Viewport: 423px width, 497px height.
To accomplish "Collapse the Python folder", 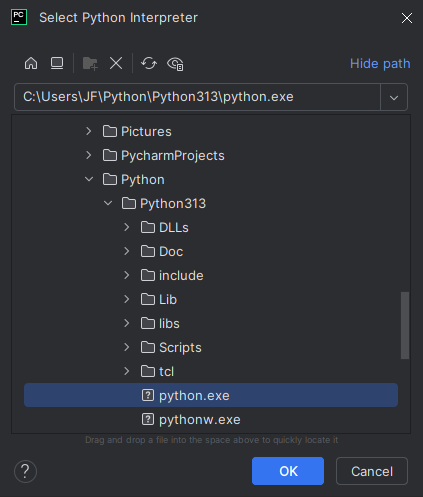I will coord(89,179).
